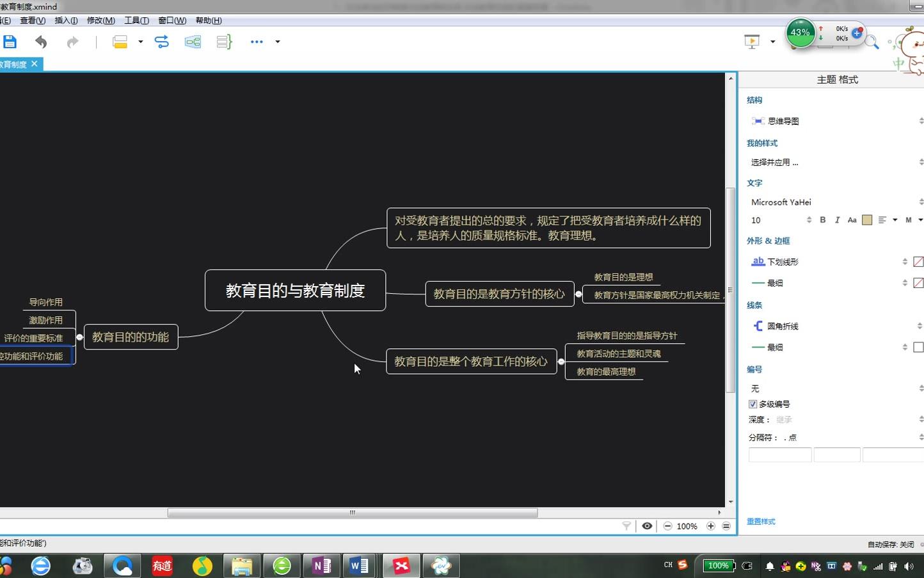Image resolution: width=924 pixels, height=578 pixels.
Task: Enable the 多级编号 checkbox
Action: (753, 404)
